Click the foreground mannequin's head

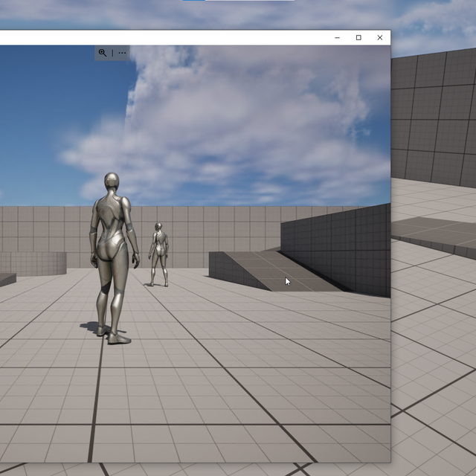(112, 182)
